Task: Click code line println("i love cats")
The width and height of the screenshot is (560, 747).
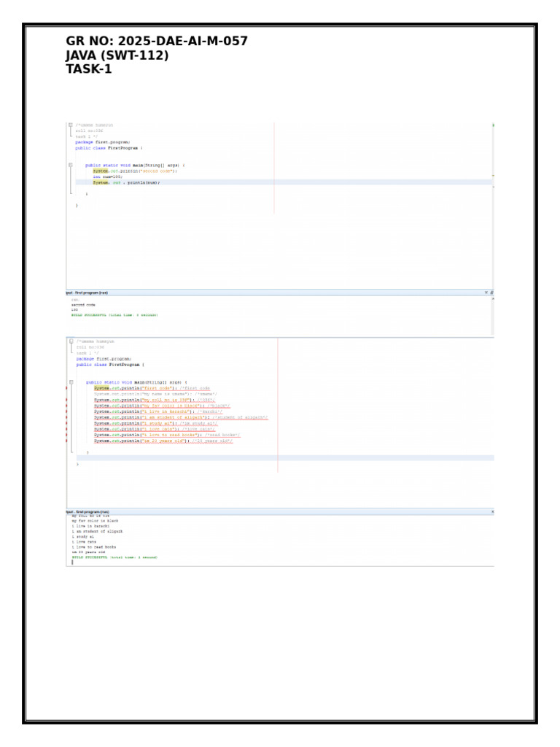Action: click(155, 429)
